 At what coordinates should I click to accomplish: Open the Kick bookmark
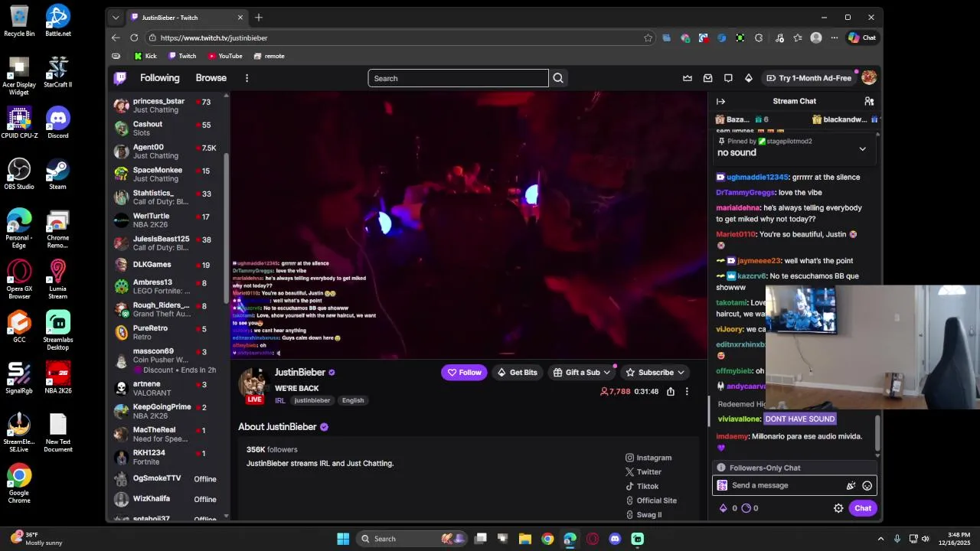(145, 56)
